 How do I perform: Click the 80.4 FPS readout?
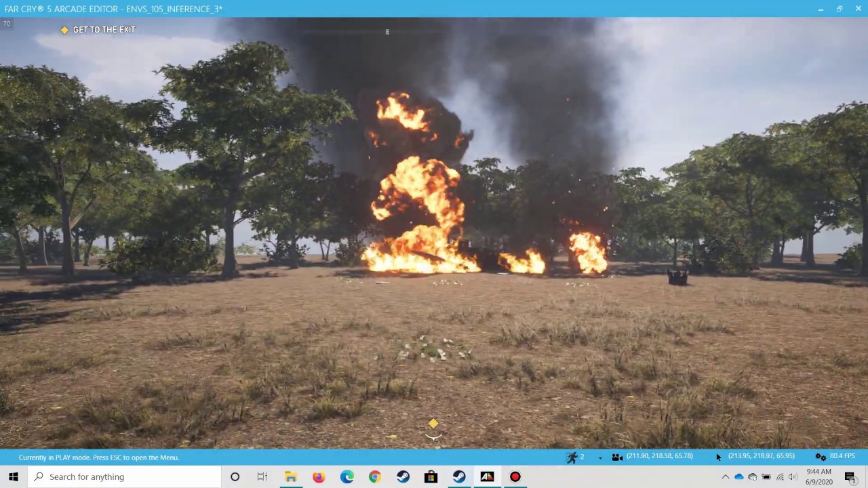pyautogui.click(x=843, y=456)
